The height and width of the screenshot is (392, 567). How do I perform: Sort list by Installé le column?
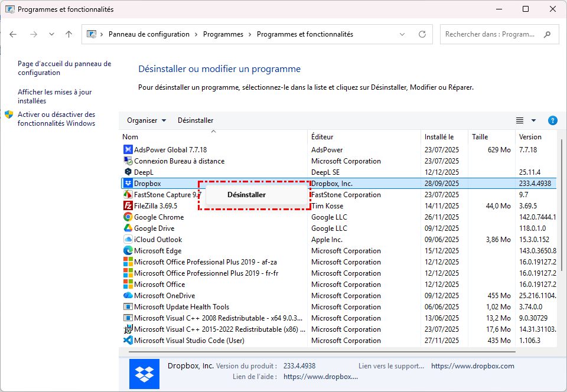439,137
